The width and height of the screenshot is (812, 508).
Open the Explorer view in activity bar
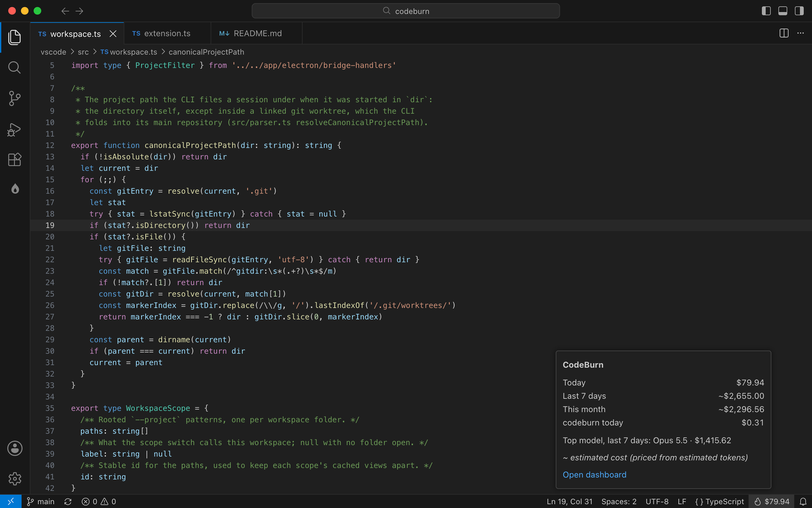pyautogui.click(x=15, y=37)
